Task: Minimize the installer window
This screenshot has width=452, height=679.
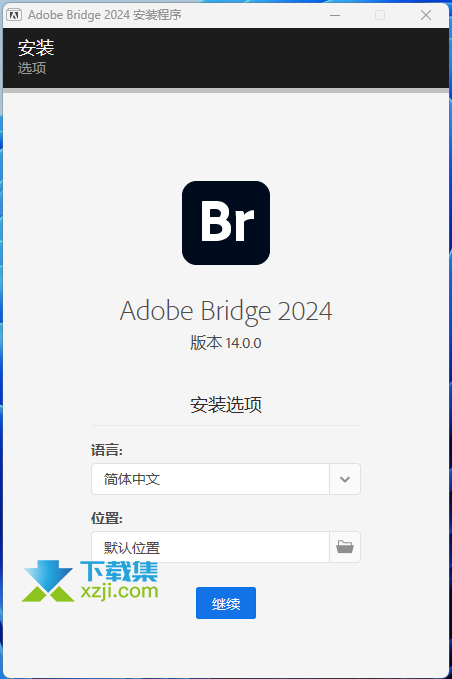Action: (335, 15)
